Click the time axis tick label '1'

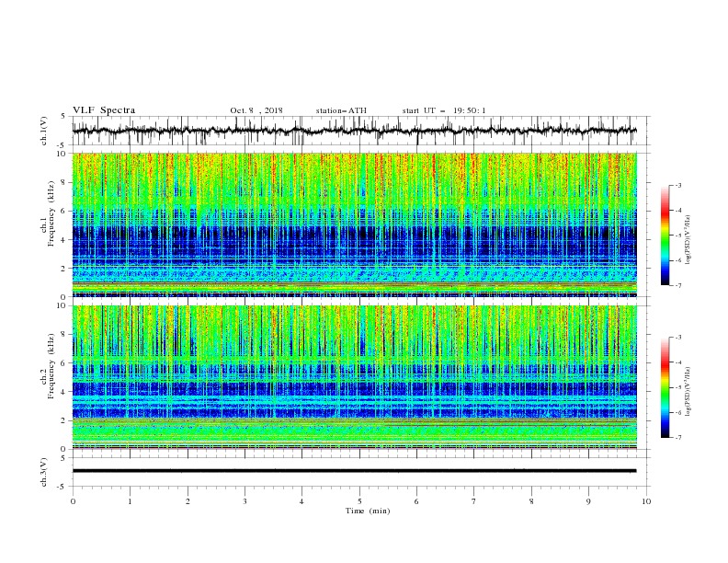click(130, 501)
